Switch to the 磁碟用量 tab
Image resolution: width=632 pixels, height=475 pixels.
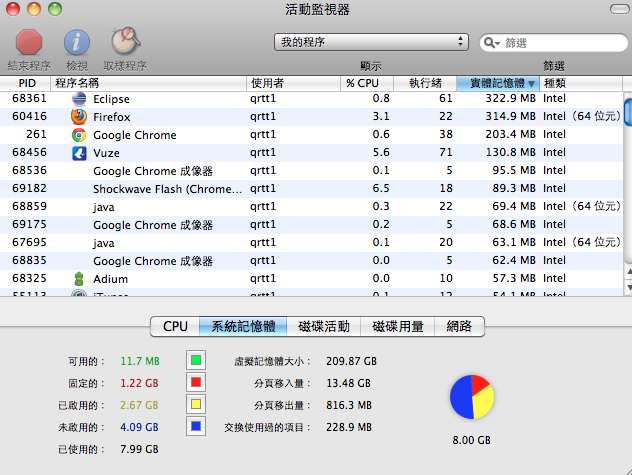pyautogui.click(x=397, y=326)
